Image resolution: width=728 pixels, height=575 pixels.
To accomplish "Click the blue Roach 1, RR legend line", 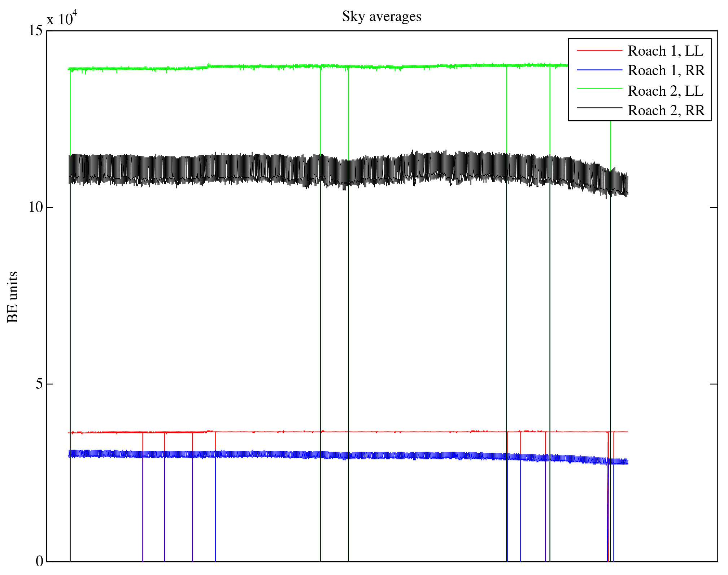I will [600, 70].
